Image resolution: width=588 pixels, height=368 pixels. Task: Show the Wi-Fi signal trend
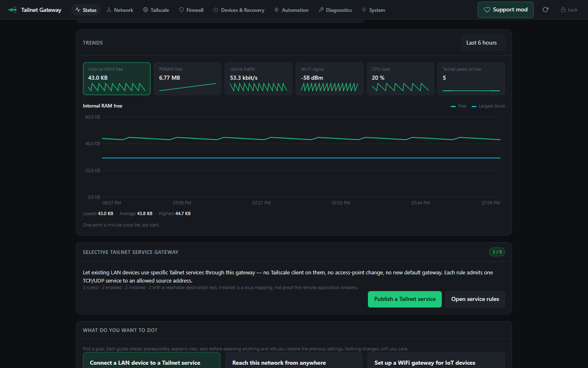pyautogui.click(x=330, y=79)
